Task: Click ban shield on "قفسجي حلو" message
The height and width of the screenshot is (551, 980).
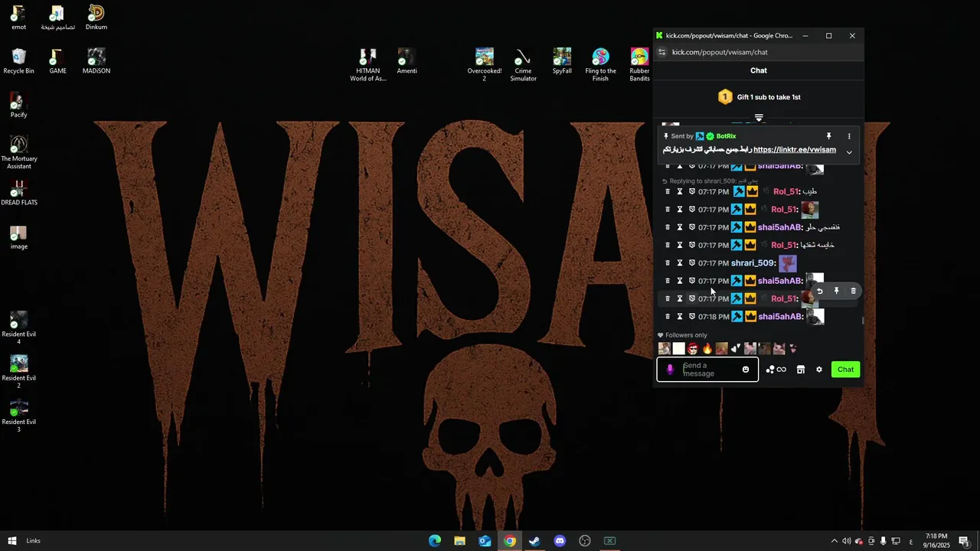Action: (x=692, y=227)
